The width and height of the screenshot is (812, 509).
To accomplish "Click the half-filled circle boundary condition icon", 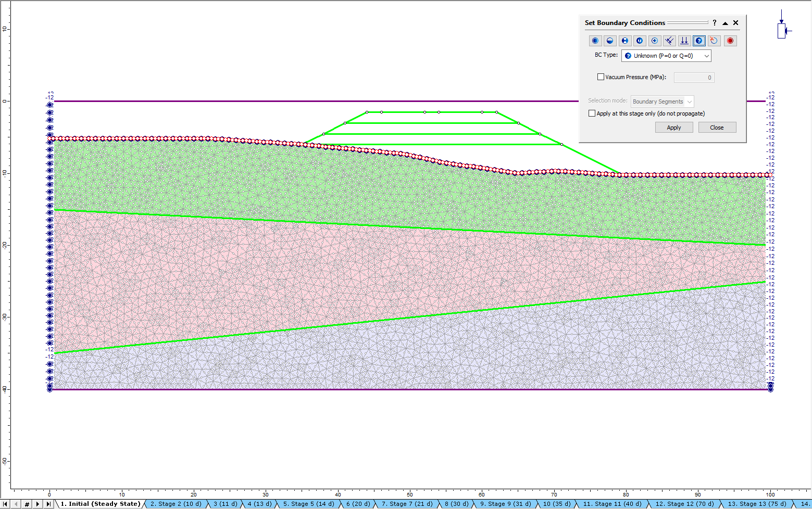I will (x=610, y=41).
